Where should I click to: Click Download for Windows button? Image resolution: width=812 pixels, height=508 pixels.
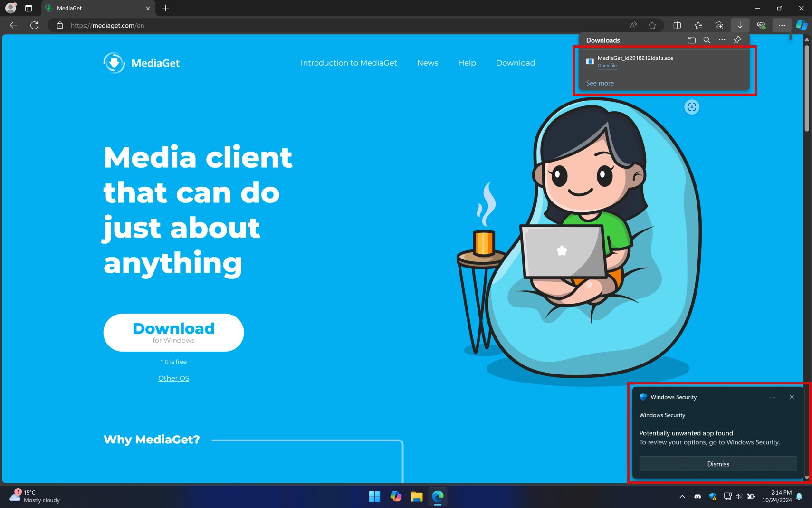click(173, 333)
